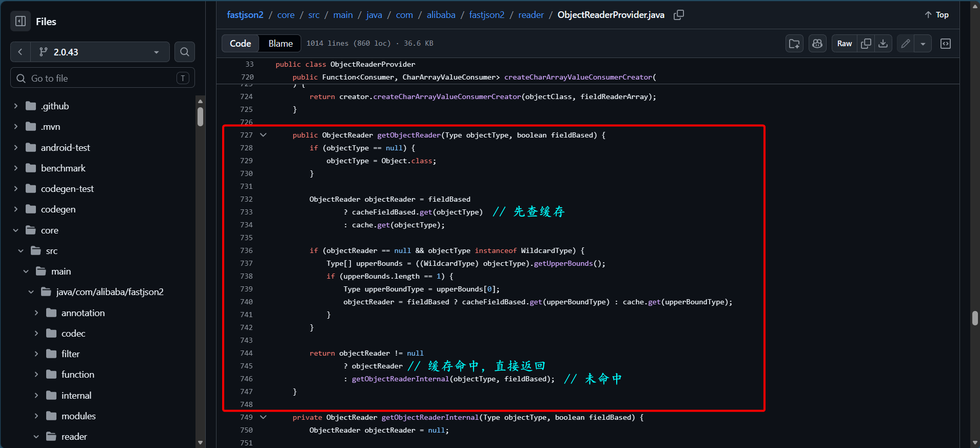Expand the codegen folder chevron

15,209
